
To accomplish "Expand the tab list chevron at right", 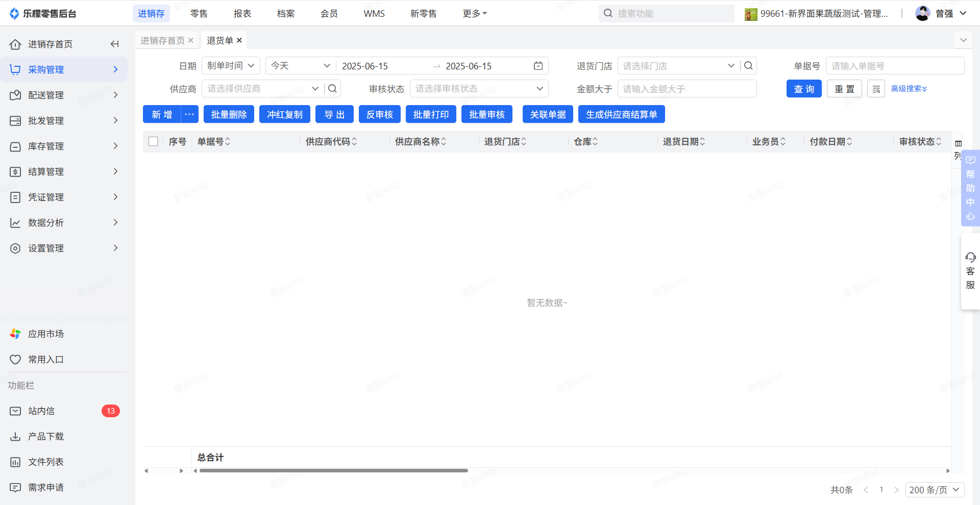I will 963,40.
